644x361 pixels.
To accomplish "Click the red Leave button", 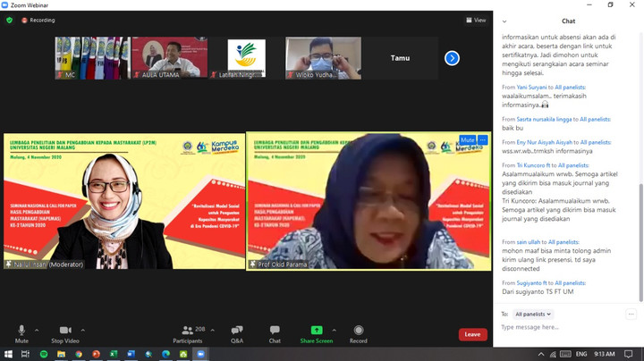I will point(472,334).
